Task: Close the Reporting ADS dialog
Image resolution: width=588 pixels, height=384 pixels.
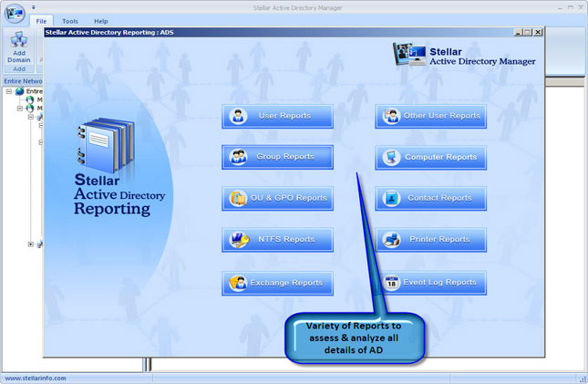Action: [x=538, y=32]
